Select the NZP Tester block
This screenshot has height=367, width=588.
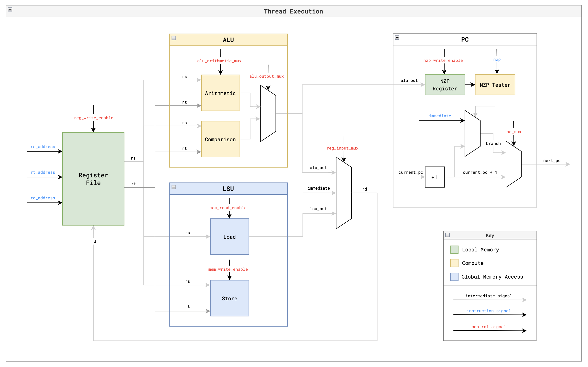pos(495,85)
